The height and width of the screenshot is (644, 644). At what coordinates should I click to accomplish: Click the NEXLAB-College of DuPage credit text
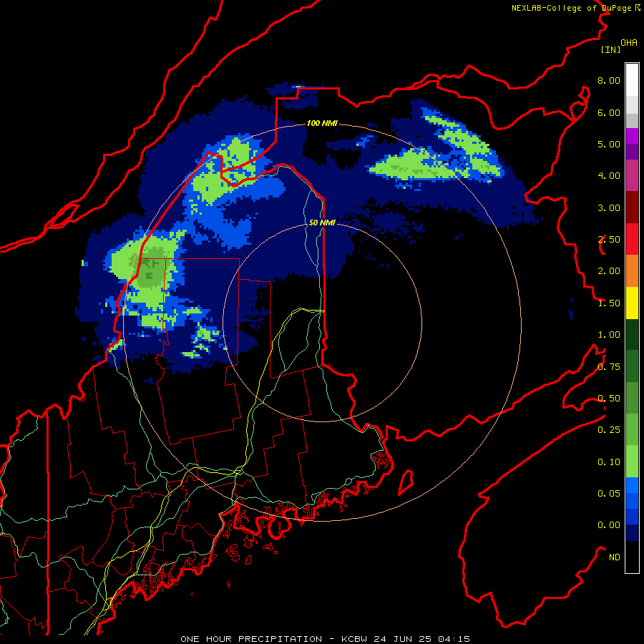tap(576, 8)
